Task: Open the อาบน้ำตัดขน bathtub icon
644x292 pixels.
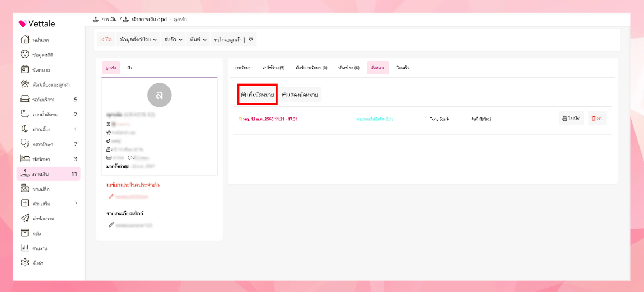Action: point(25,114)
